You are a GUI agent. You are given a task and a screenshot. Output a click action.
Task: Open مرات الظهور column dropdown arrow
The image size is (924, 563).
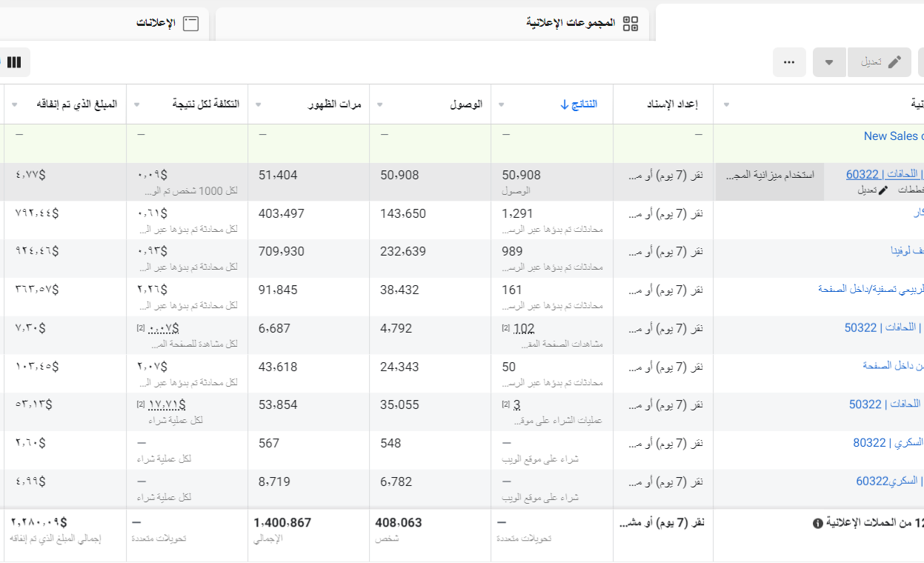tap(259, 104)
